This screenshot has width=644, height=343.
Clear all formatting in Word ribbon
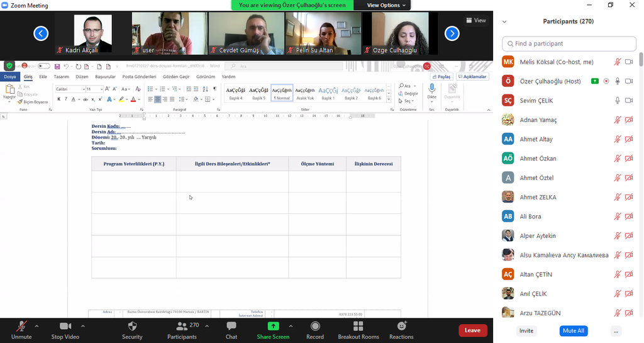138,89
